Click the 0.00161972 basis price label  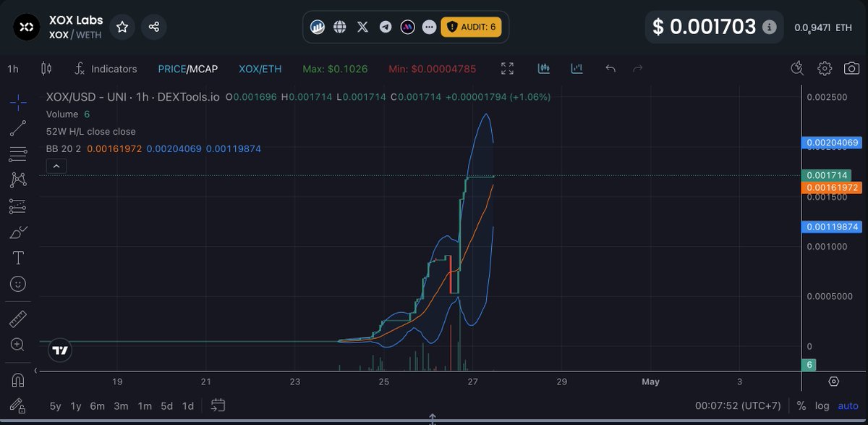(x=832, y=188)
